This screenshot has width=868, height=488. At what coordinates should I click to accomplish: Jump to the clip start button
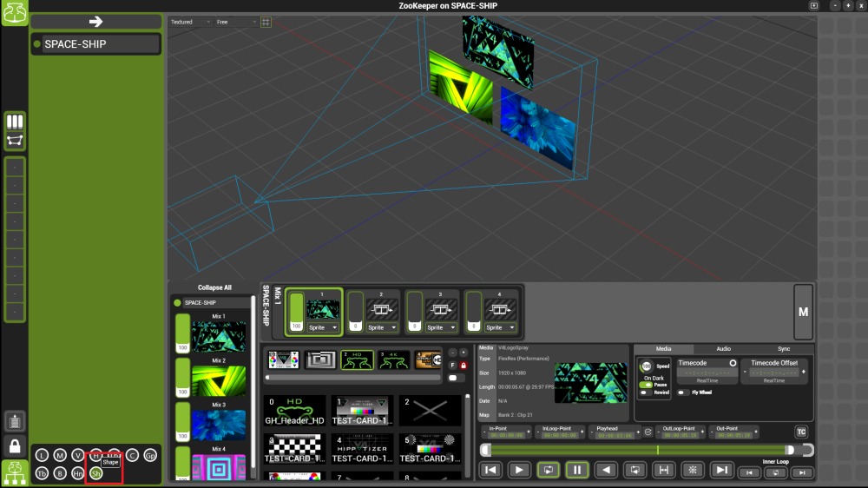tap(490, 471)
